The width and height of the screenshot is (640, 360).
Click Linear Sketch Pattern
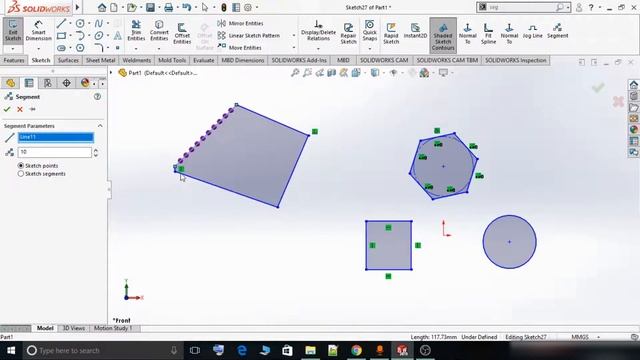tap(249, 36)
